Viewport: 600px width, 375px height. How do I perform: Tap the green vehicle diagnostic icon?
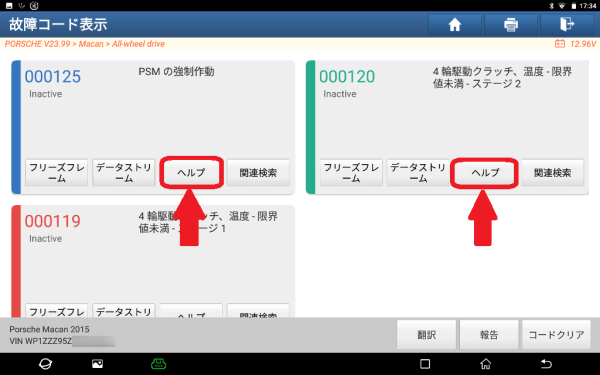pos(158,364)
